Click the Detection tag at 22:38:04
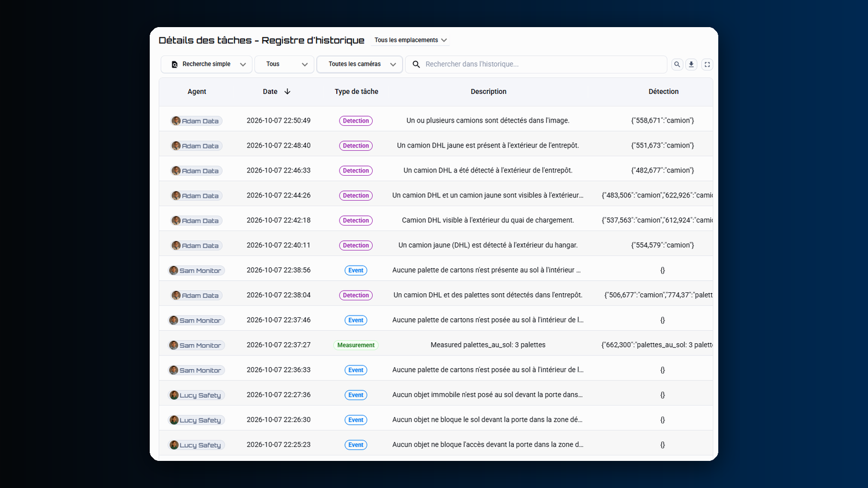 [356, 296]
